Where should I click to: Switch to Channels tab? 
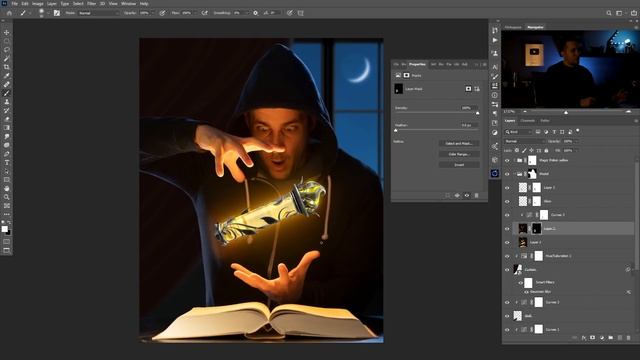(527, 121)
